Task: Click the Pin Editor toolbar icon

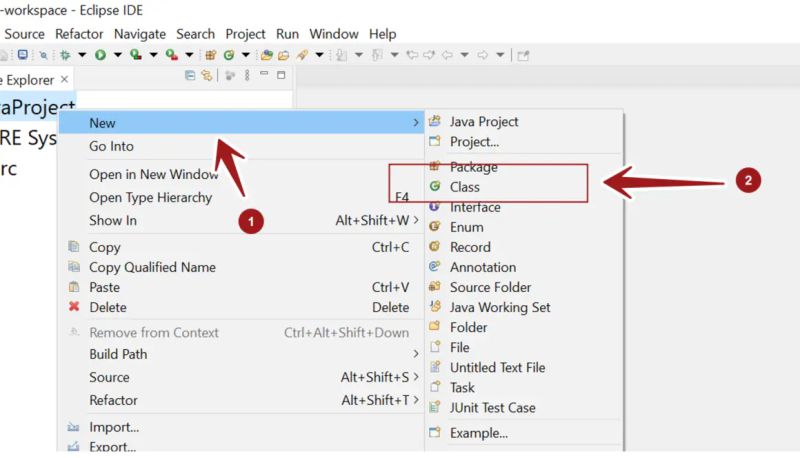Action: 523,55
